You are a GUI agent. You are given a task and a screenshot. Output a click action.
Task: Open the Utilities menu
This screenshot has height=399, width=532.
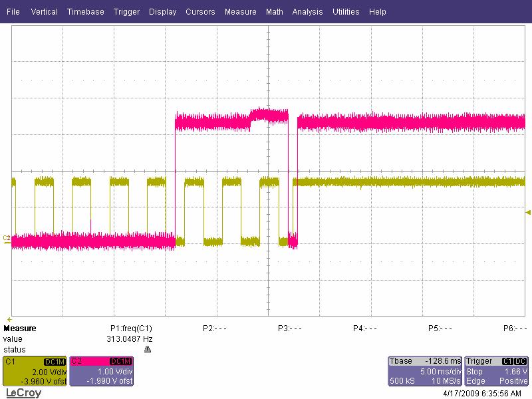tap(346, 11)
